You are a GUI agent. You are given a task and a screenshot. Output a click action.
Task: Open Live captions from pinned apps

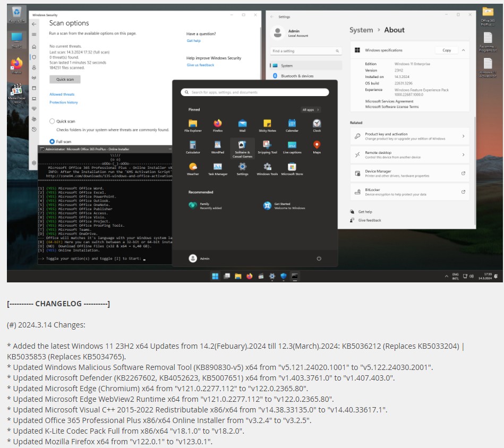(292, 147)
